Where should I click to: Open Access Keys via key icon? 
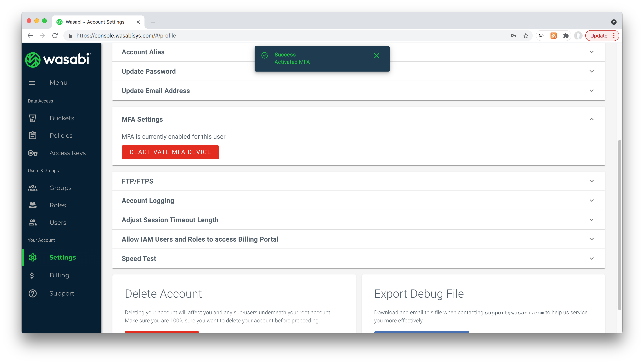click(x=32, y=153)
